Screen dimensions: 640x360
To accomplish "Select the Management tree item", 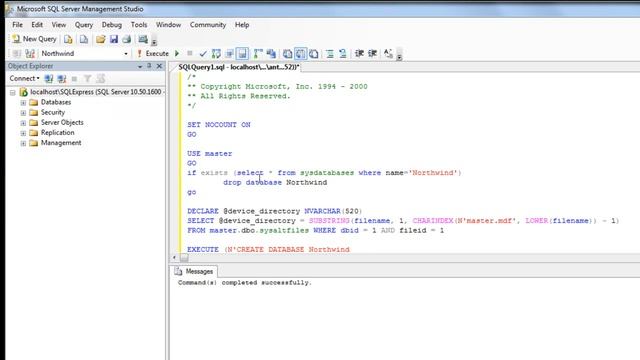I will tap(61, 143).
